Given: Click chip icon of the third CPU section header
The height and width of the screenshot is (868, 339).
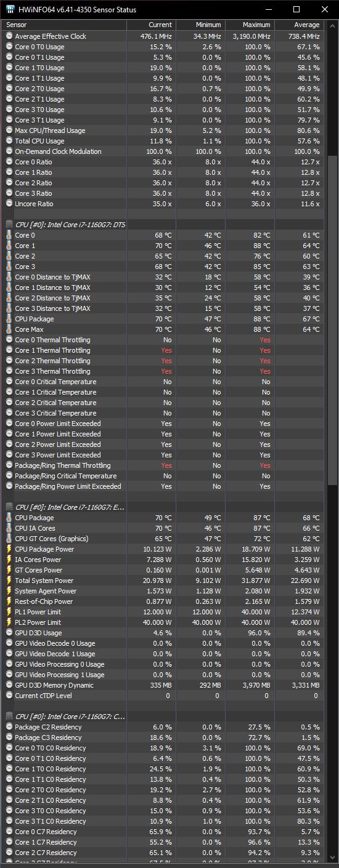Looking at the screenshot, I should [x=9, y=717].
